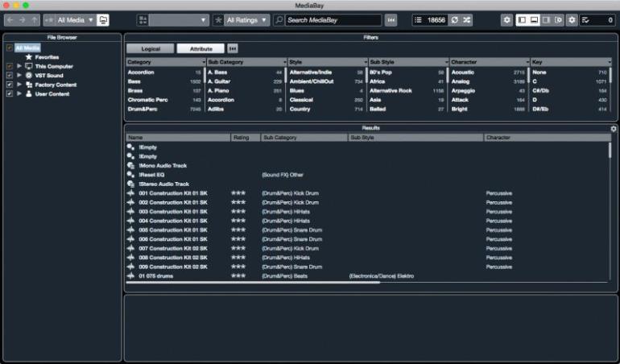Screen dimensions: 620x364
Task: Open the Style column attribute dropdown
Action: tap(366, 62)
